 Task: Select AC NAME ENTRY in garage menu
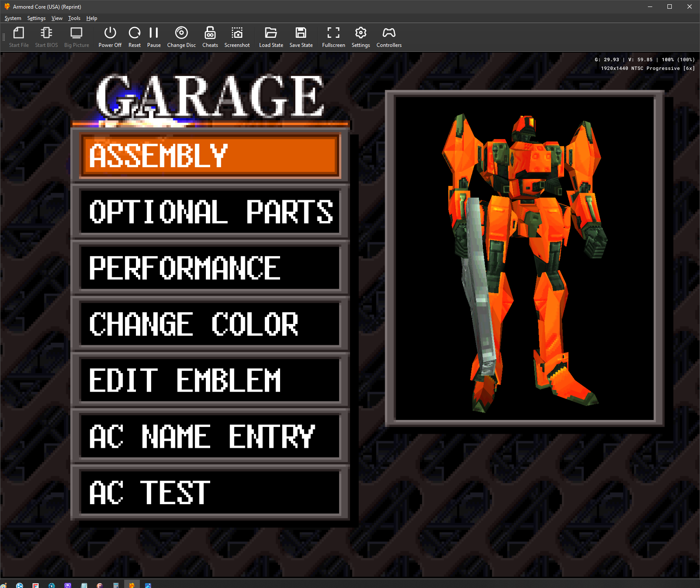click(x=210, y=436)
